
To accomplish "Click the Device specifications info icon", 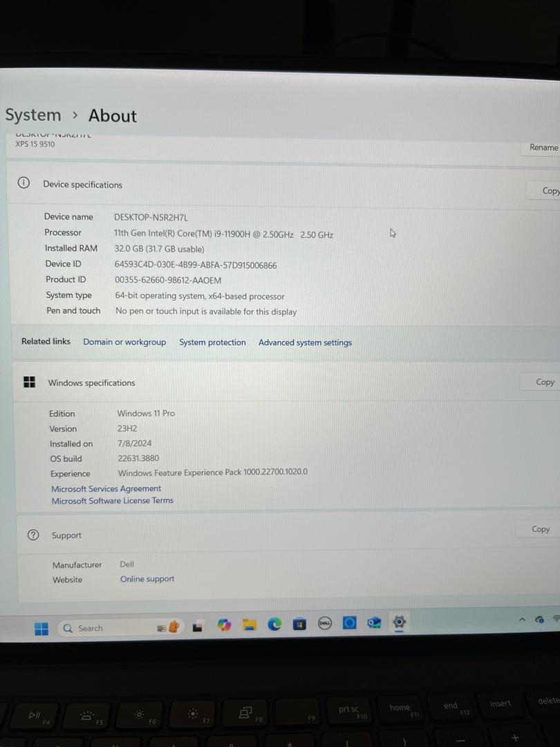I will [x=24, y=183].
